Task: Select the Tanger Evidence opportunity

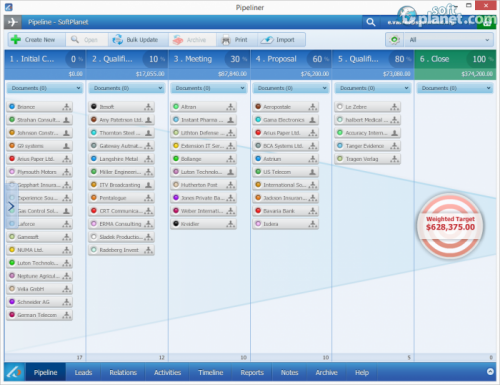Action: click(367, 146)
